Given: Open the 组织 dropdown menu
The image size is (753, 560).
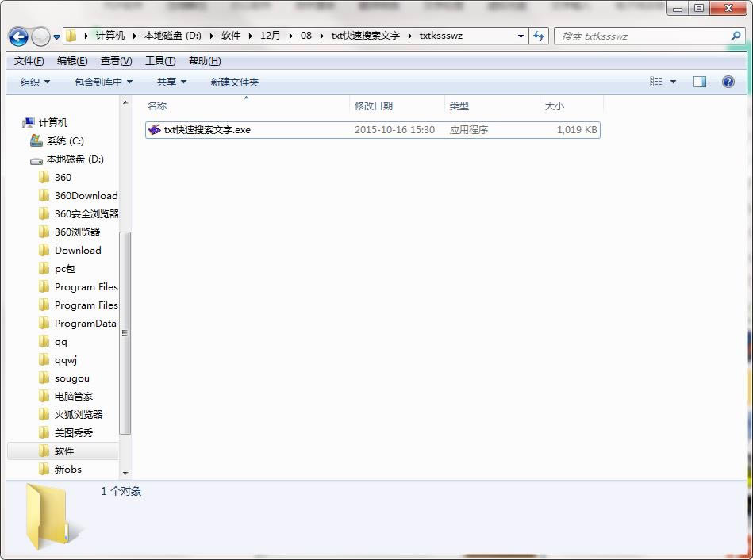Looking at the screenshot, I should (x=35, y=82).
